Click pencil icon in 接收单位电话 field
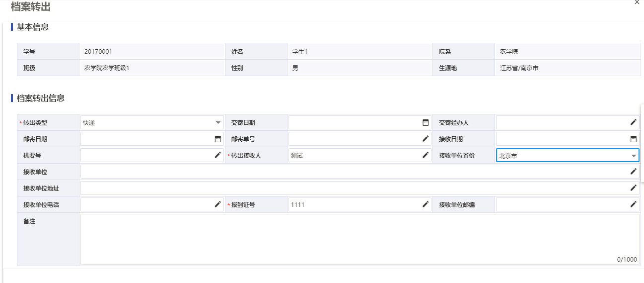644x283 pixels. coord(217,204)
